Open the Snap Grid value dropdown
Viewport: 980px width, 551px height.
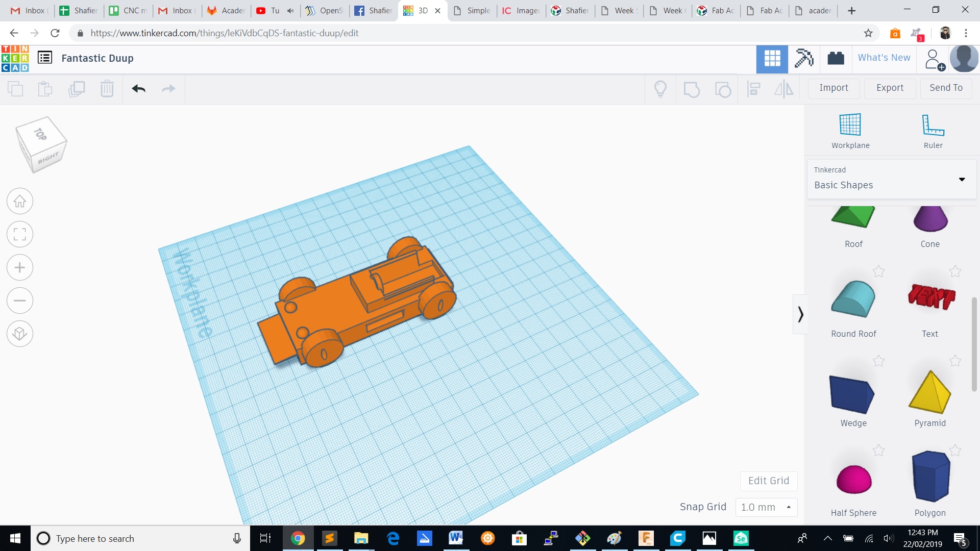point(788,507)
